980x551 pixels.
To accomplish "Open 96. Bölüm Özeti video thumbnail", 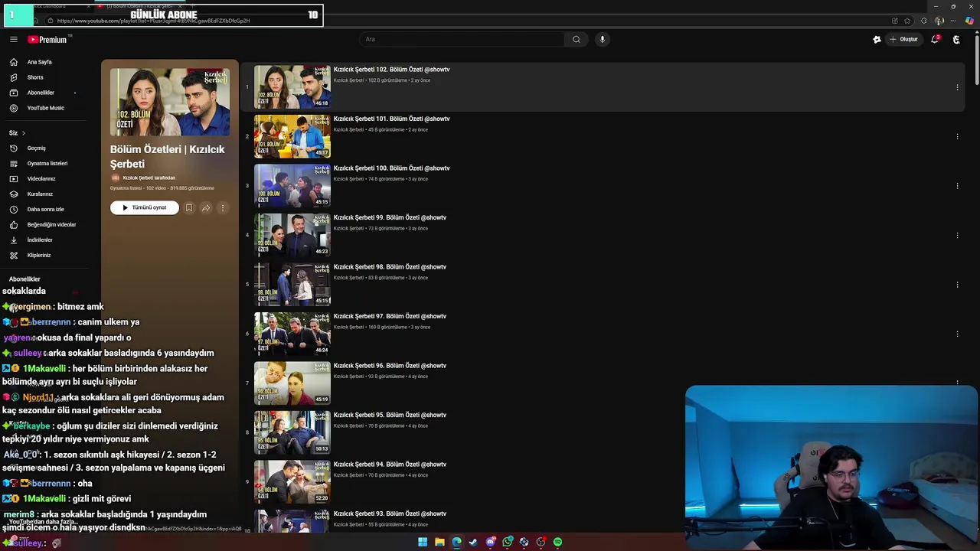I will (x=292, y=383).
